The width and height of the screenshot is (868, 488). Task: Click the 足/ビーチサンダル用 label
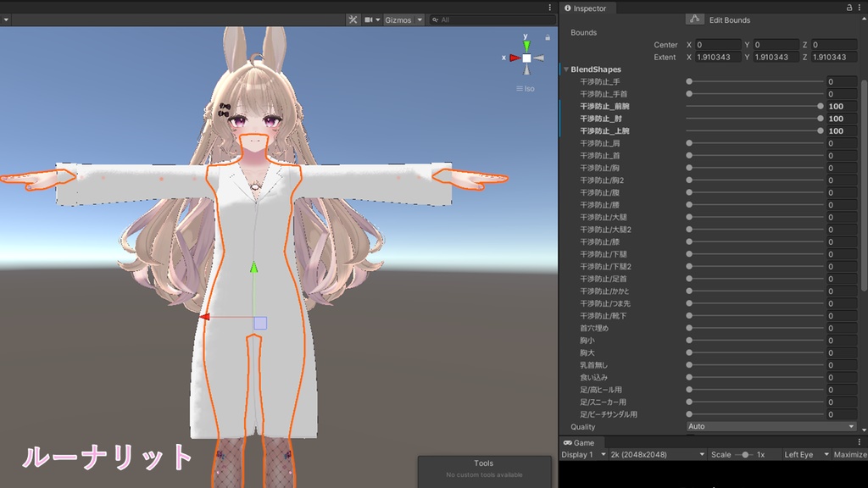pos(609,414)
